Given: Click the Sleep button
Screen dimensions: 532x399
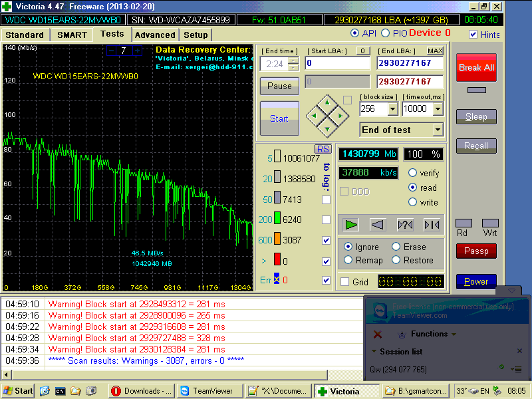Looking at the screenshot, I should [476, 117].
